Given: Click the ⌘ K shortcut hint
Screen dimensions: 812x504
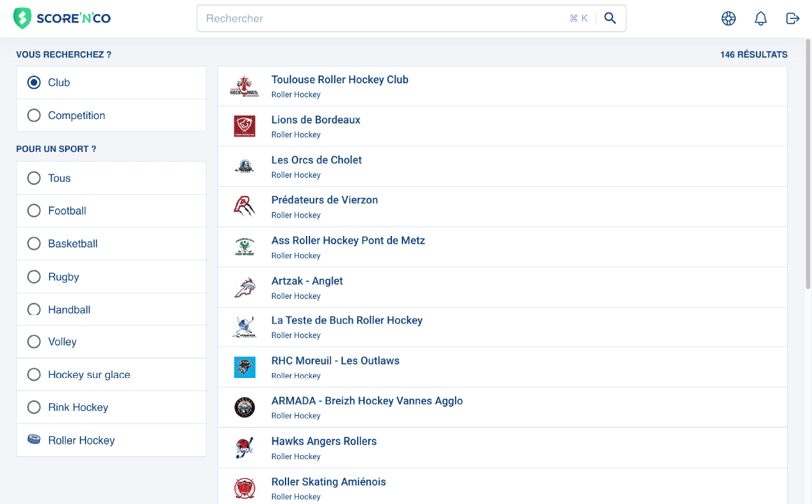Looking at the screenshot, I should point(578,19).
